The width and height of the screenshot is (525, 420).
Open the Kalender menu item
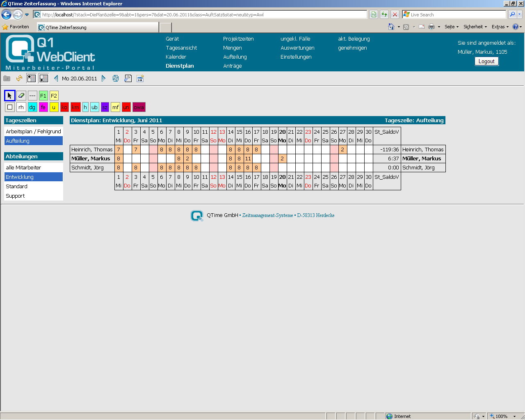[176, 57]
